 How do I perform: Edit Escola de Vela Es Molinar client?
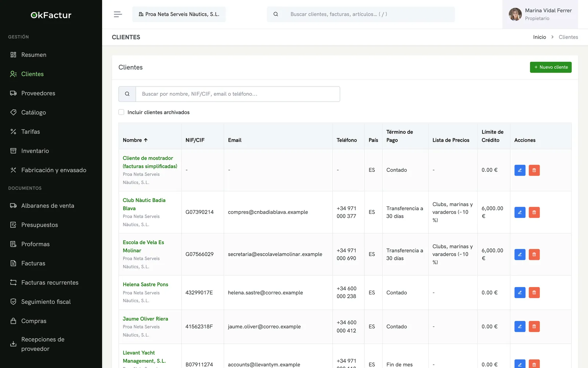(520, 254)
